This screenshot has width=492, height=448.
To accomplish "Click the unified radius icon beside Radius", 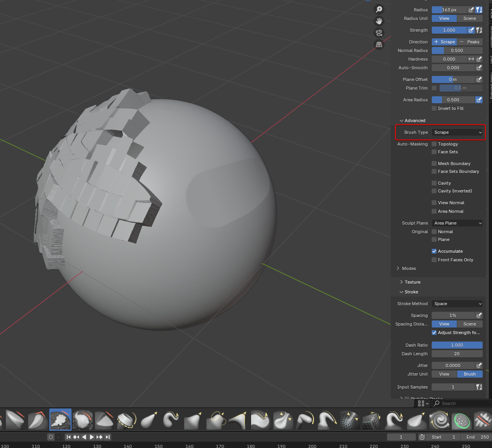I will coord(479,10).
